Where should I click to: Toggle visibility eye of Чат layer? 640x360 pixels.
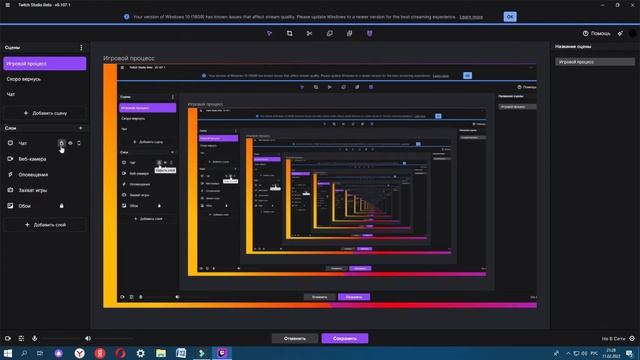[x=70, y=143]
